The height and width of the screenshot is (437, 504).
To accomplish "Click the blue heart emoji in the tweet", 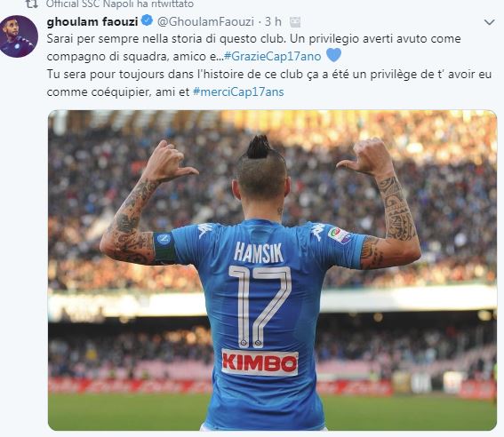I will [333, 55].
